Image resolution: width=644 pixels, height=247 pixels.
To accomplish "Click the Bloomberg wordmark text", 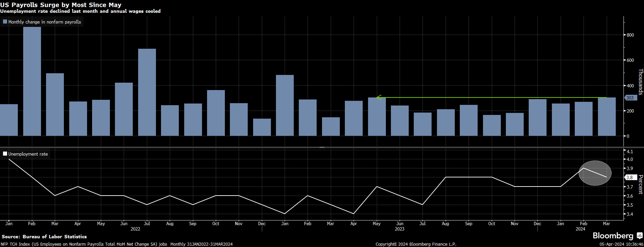I will [x=613, y=236].
